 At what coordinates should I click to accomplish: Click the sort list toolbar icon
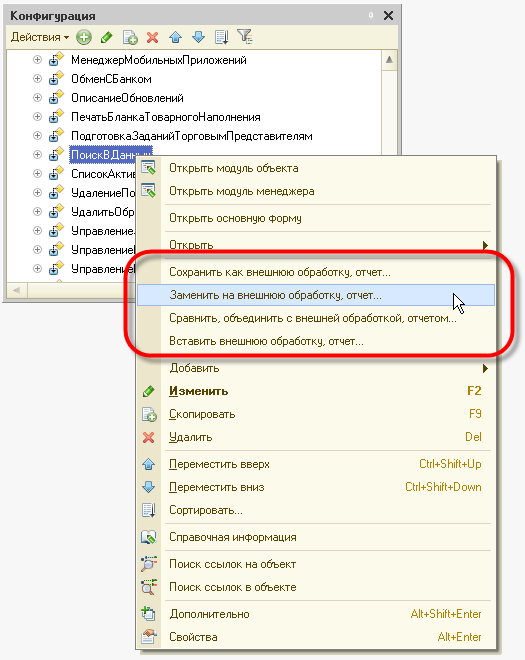[221, 37]
